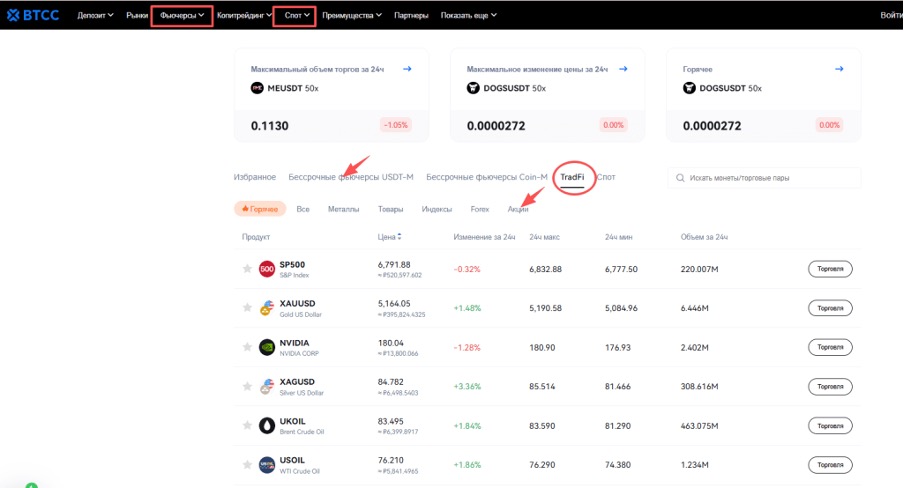
Task: Star SP500 as favorite
Action: (247, 269)
